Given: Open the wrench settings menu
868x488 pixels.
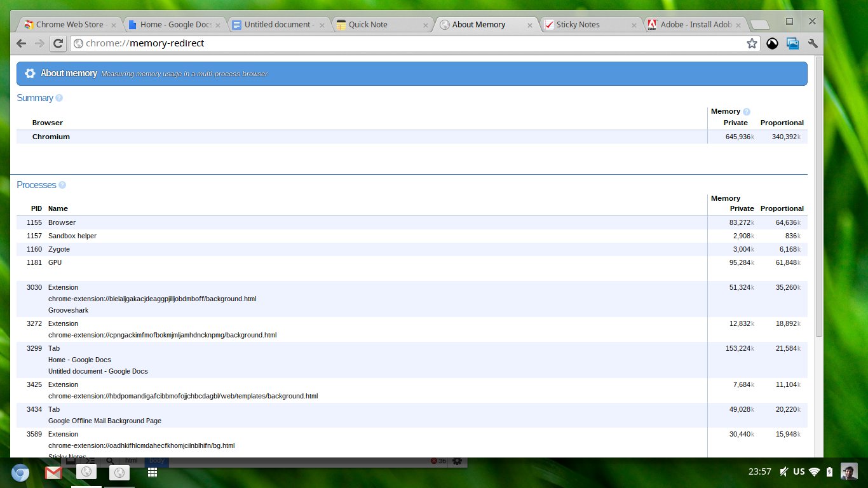Looking at the screenshot, I should point(812,43).
